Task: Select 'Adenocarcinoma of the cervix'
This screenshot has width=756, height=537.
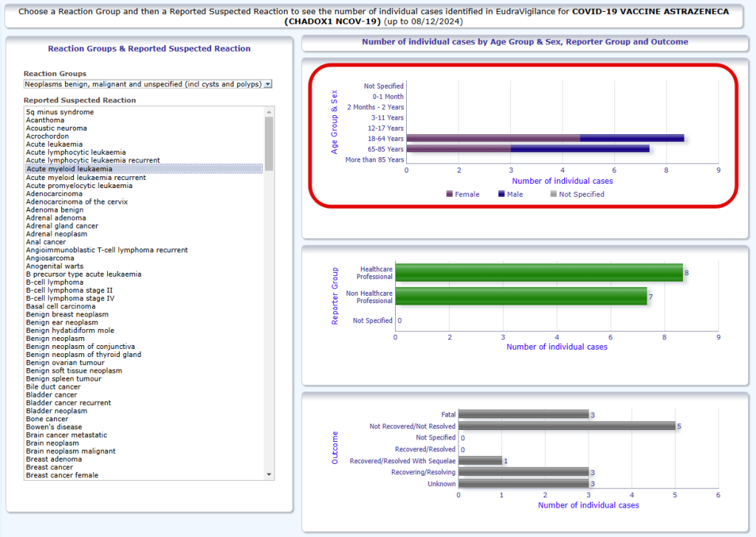Action: pyautogui.click(x=77, y=202)
